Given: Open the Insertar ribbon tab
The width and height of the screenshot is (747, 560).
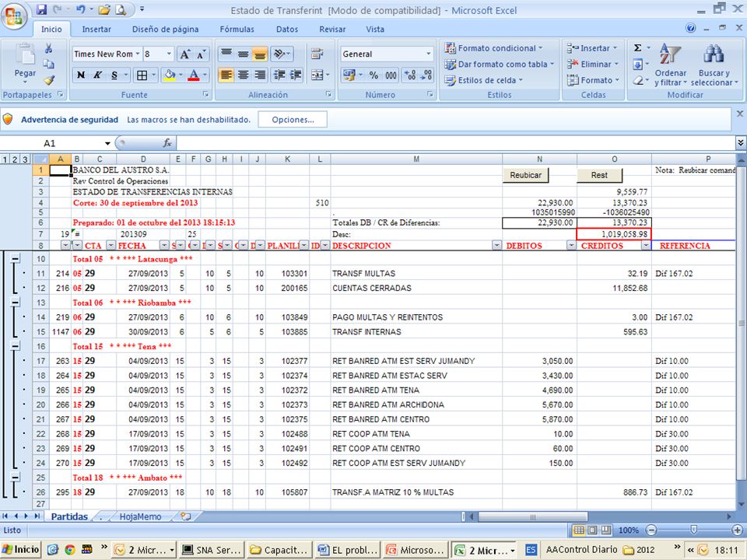Looking at the screenshot, I should click(96, 29).
